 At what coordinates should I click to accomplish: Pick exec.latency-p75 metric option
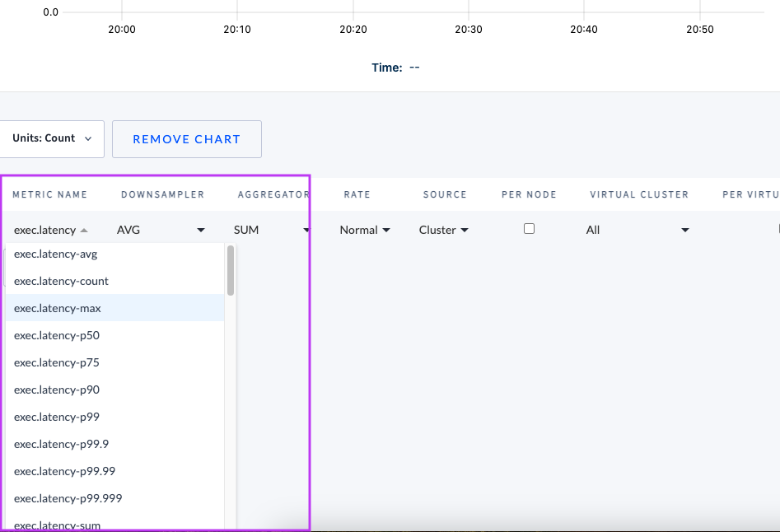[x=54, y=362]
